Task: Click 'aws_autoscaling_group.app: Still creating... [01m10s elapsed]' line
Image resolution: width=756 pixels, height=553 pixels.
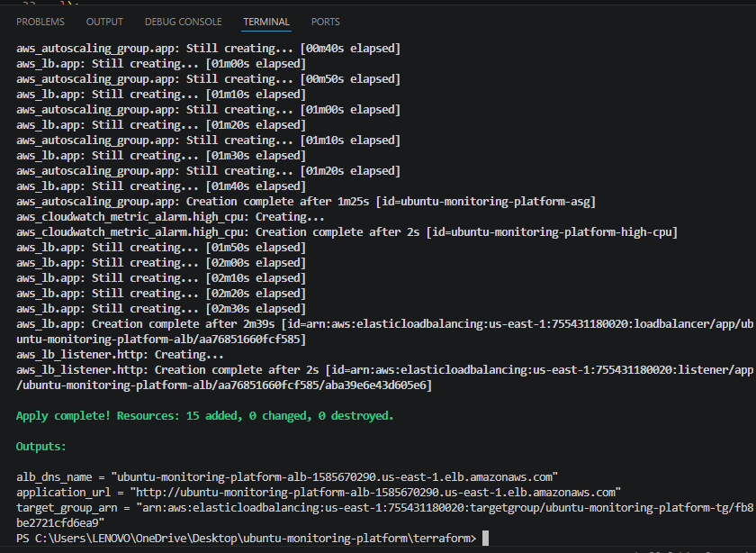Action: click(208, 140)
